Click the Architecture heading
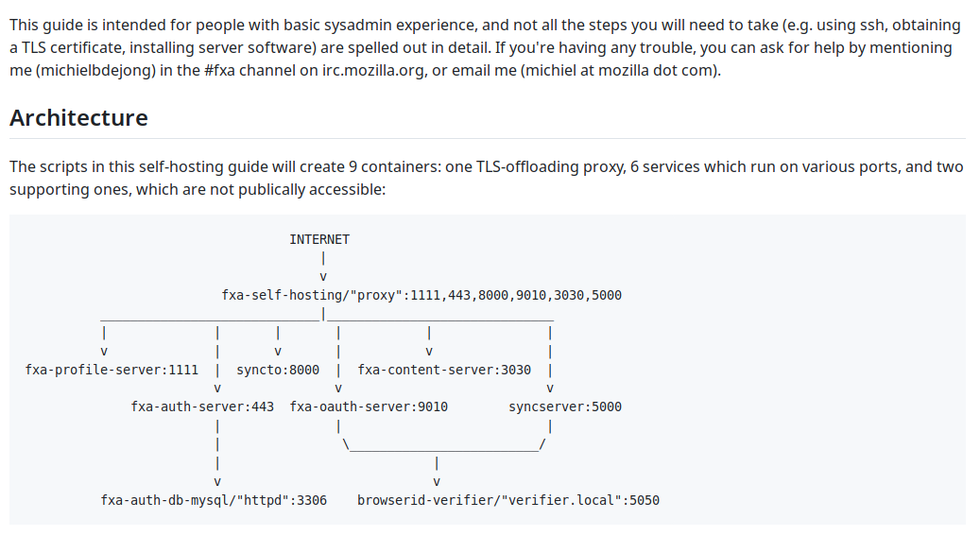 tap(78, 118)
